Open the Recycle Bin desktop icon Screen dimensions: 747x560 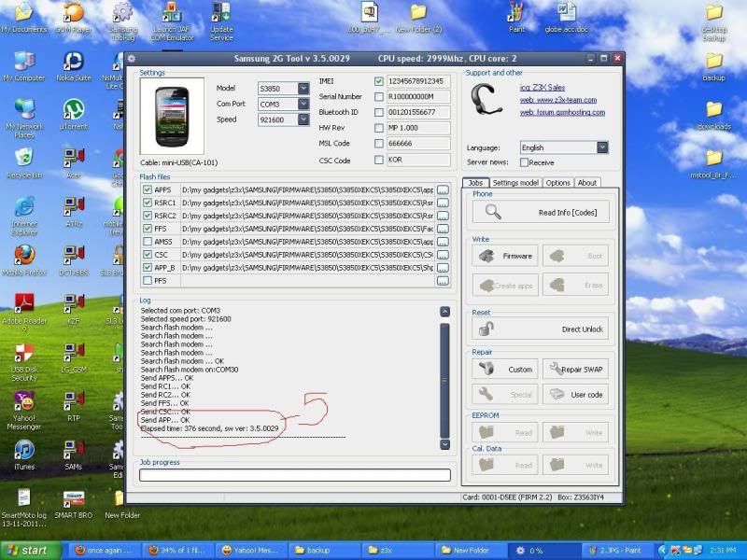(24, 163)
